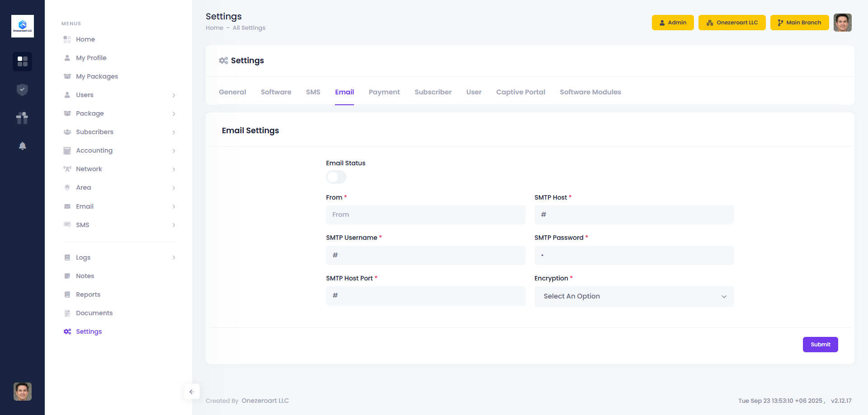Toggle the Email Status switch
868x415 pixels.
tap(336, 177)
